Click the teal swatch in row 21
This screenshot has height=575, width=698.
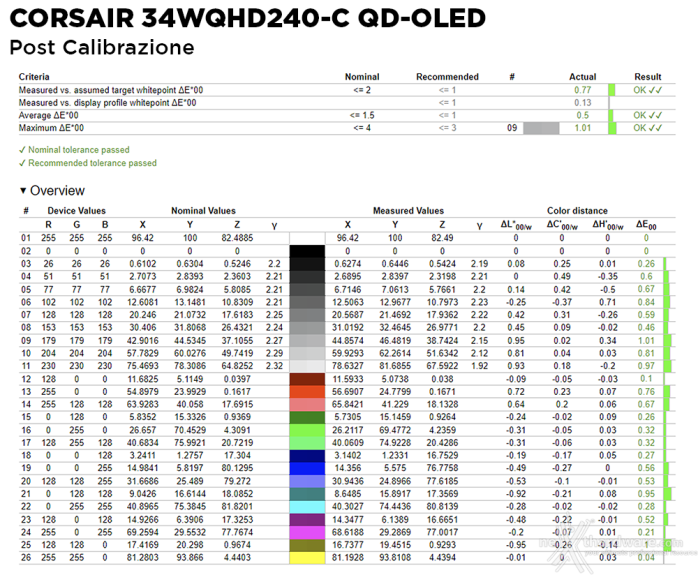pyautogui.click(x=307, y=494)
